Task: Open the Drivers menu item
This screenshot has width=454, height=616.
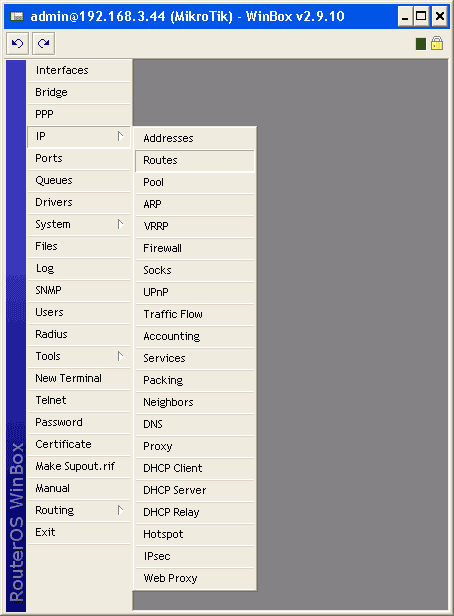Action: (x=79, y=202)
